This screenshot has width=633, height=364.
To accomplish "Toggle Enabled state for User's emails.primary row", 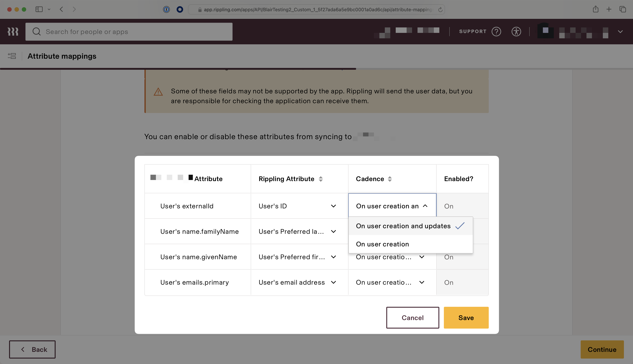I will [449, 282].
